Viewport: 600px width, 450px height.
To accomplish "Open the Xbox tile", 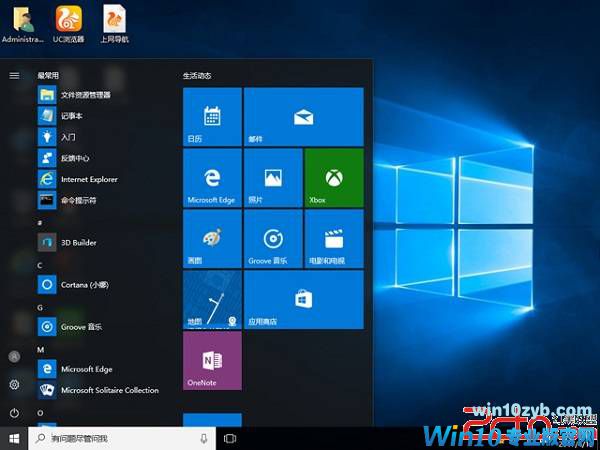I will pyautogui.click(x=332, y=177).
